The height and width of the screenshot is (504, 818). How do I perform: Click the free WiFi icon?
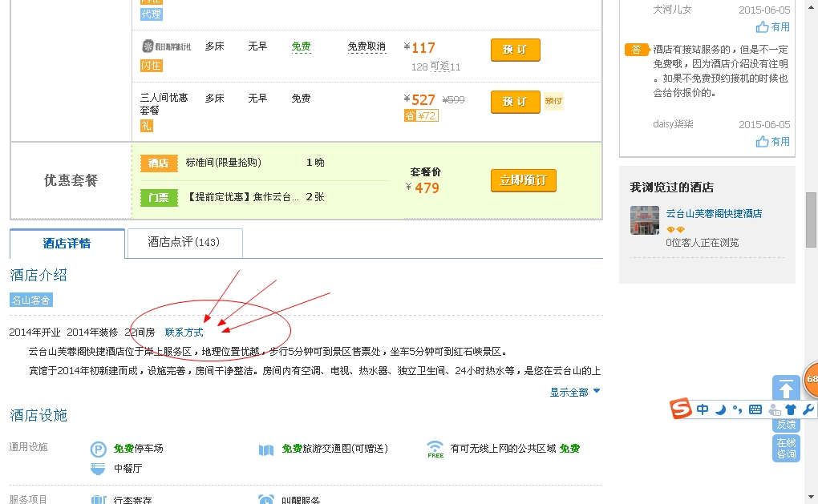tap(435, 449)
